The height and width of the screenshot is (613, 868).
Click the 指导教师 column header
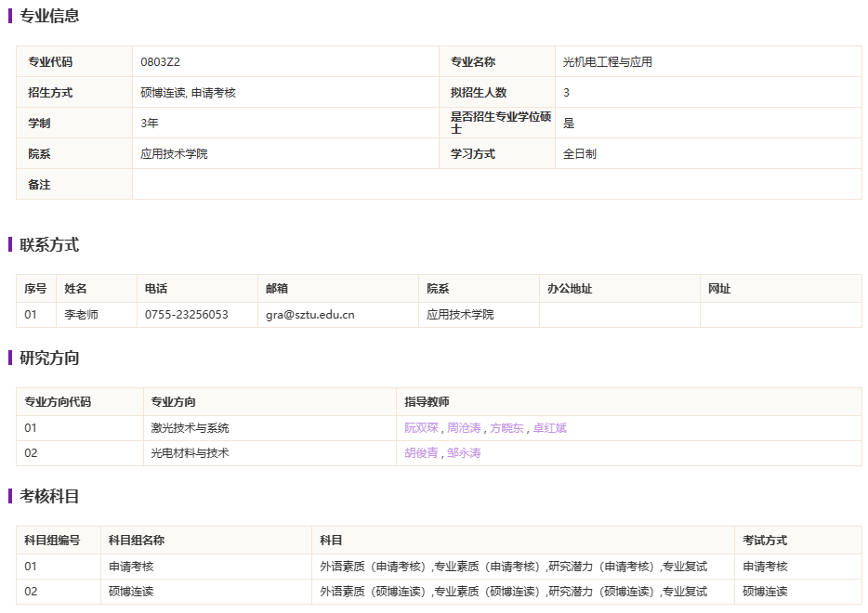click(427, 402)
